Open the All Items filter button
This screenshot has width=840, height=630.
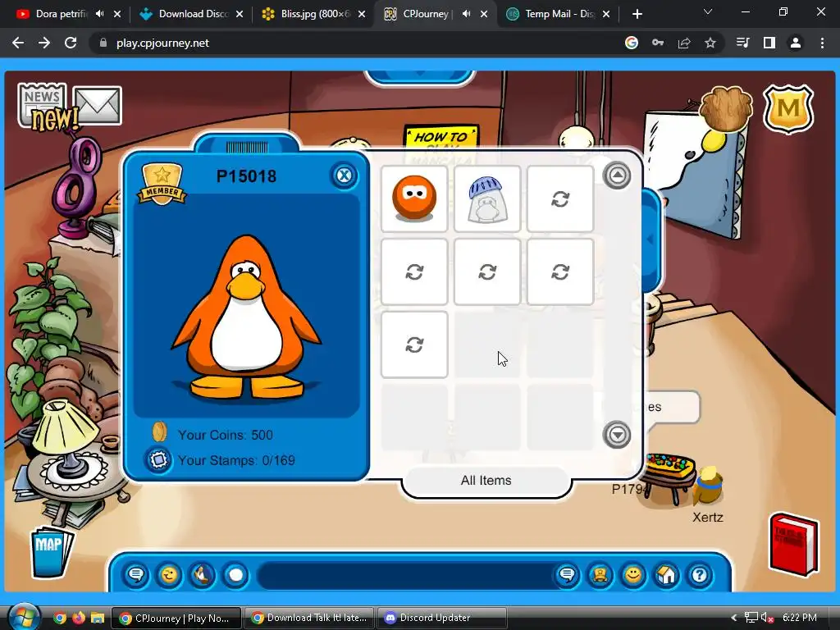click(486, 481)
